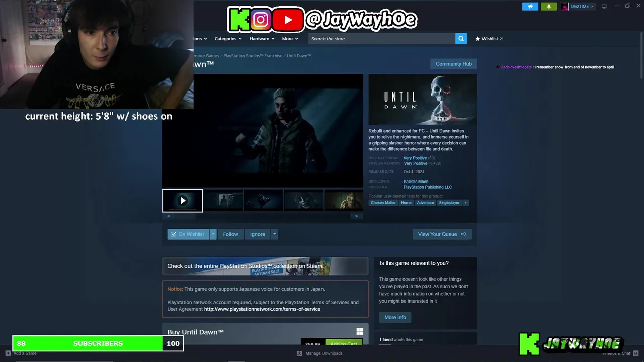Open recent reviews Very Positive link

415,158
